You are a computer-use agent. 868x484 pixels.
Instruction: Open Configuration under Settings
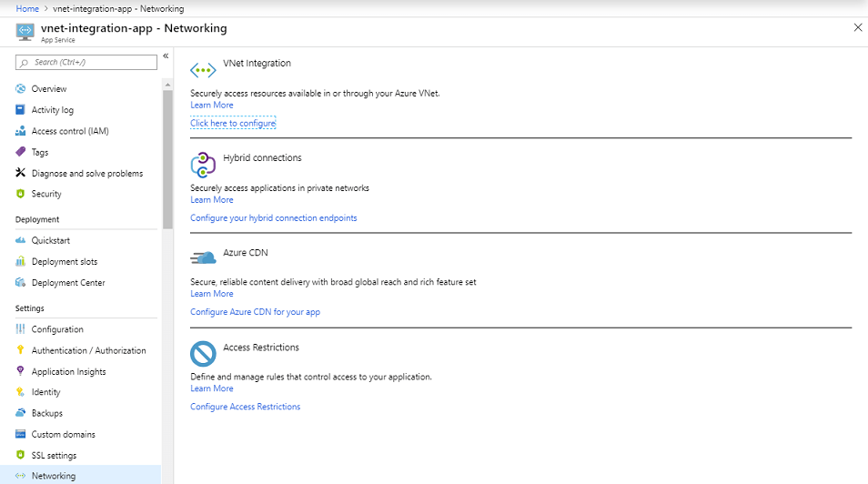57,329
